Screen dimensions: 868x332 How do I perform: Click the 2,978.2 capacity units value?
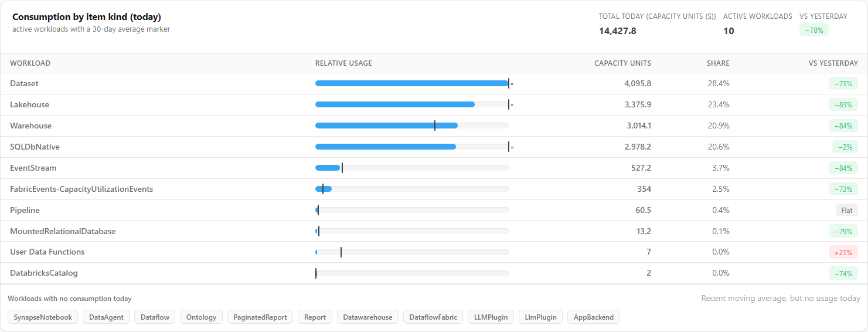638,147
